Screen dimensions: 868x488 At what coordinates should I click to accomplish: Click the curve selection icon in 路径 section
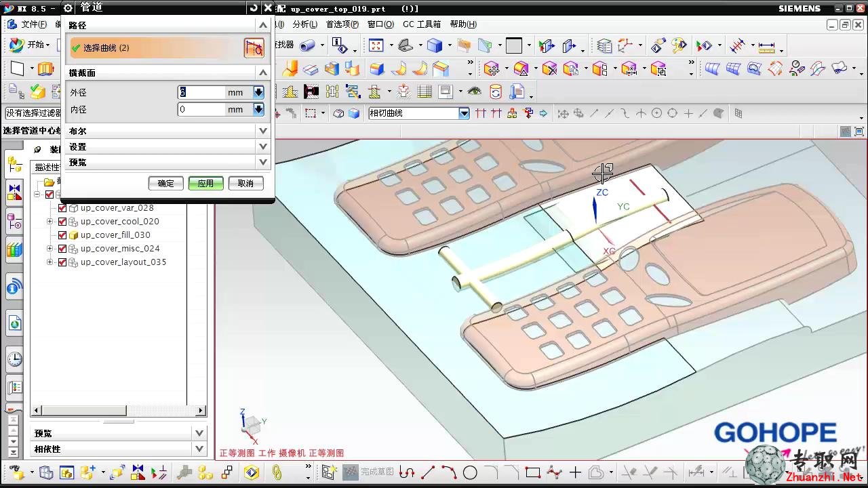[254, 47]
